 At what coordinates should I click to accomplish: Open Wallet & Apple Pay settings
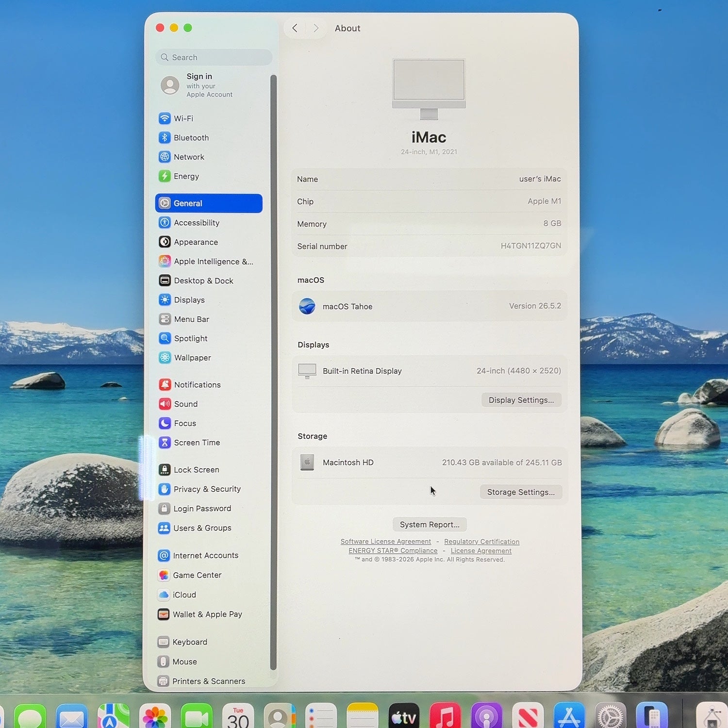coord(209,614)
